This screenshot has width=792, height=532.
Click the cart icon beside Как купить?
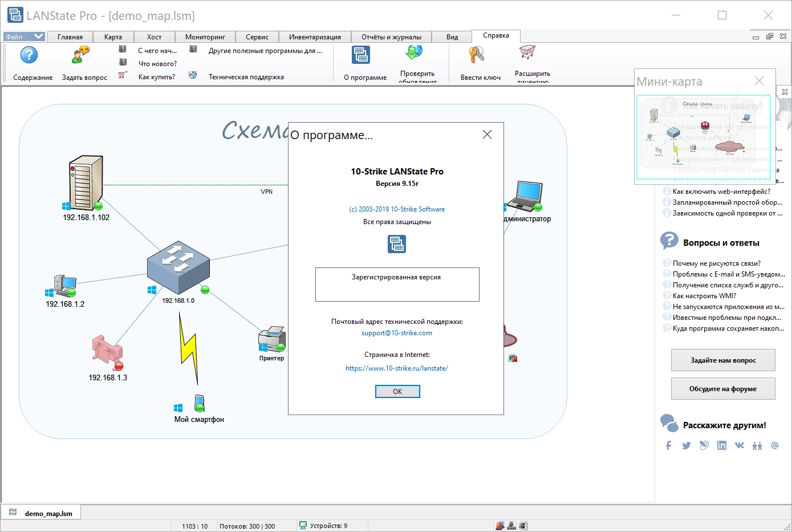click(123, 75)
